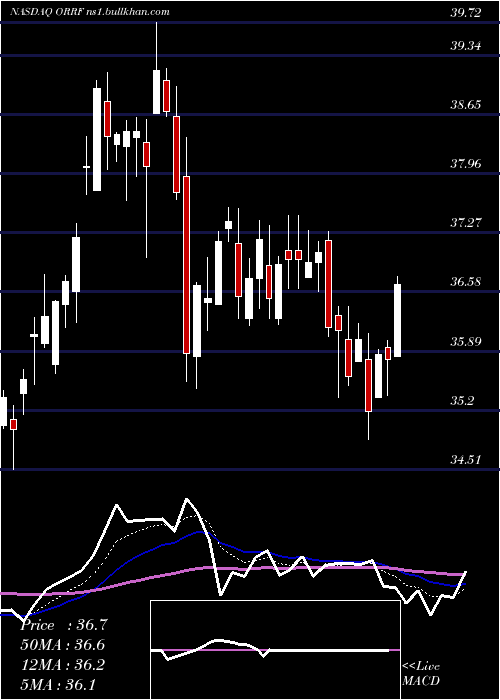
Task: Click the last white candlestick near 36.58
Action: (397, 321)
